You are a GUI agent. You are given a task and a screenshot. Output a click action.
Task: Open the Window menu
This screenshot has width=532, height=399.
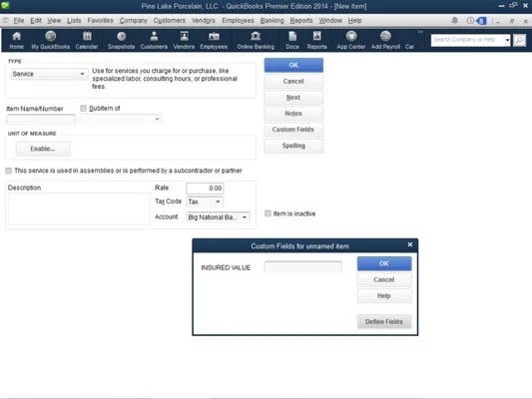point(330,20)
